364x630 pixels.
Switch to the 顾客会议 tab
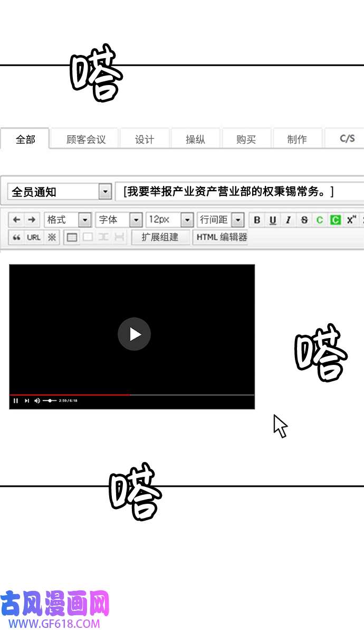tap(86, 139)
